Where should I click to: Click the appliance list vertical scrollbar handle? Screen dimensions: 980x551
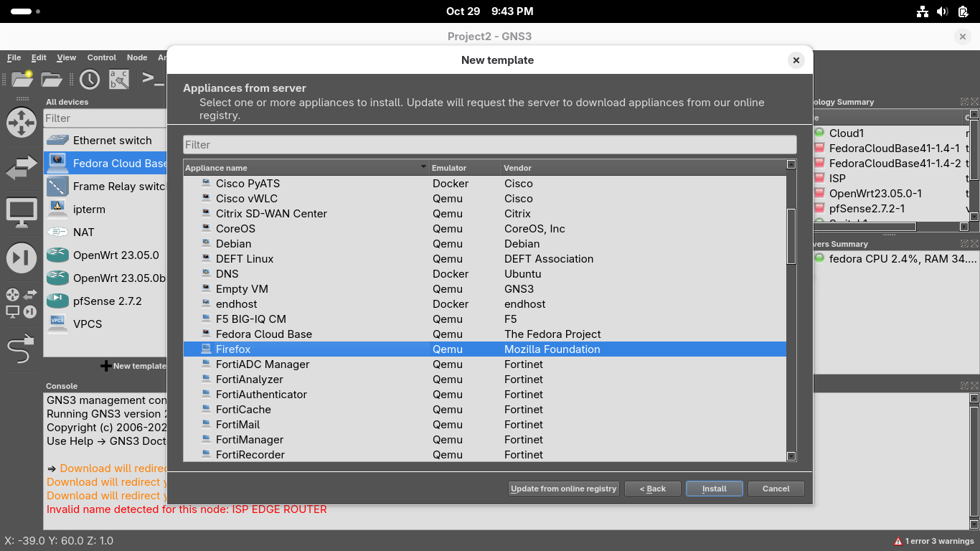[x=791, y=237]
